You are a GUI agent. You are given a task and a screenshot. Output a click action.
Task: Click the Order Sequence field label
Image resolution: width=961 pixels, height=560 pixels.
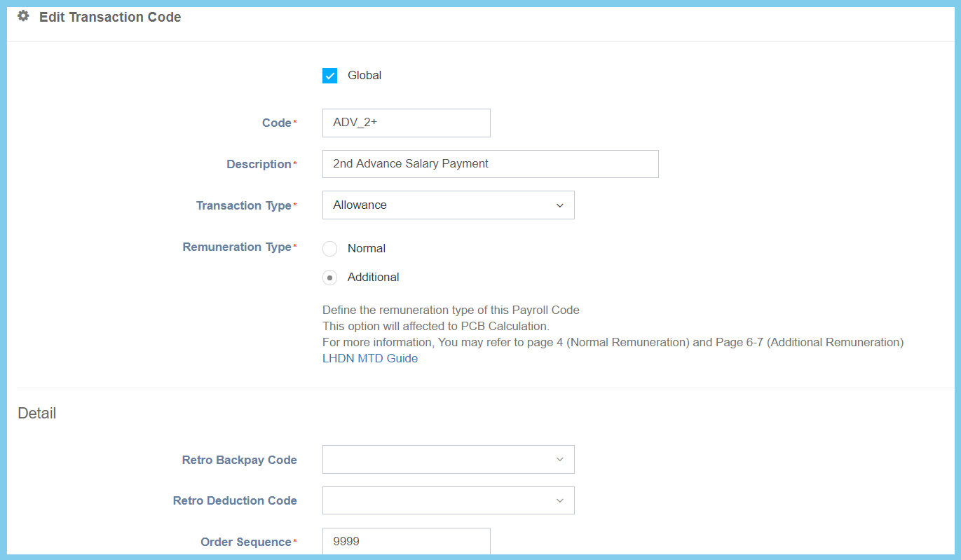(245, 542)
